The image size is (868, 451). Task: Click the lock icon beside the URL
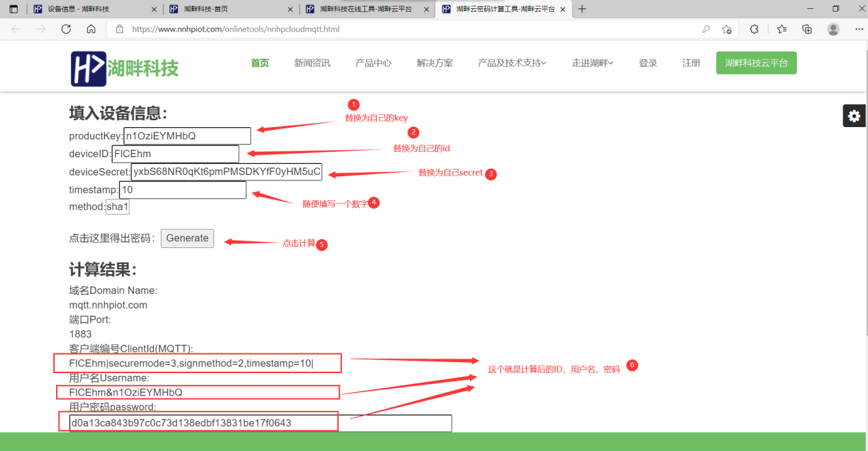(x=120, y=29)
